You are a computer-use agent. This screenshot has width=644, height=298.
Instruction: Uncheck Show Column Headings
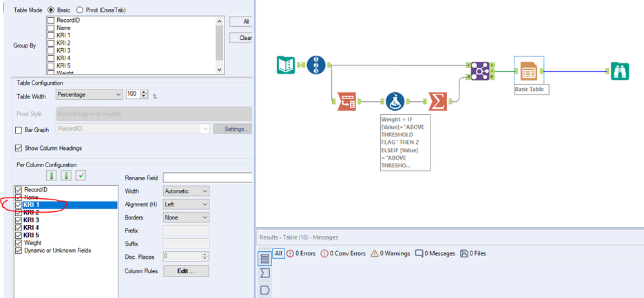point(19,148)
